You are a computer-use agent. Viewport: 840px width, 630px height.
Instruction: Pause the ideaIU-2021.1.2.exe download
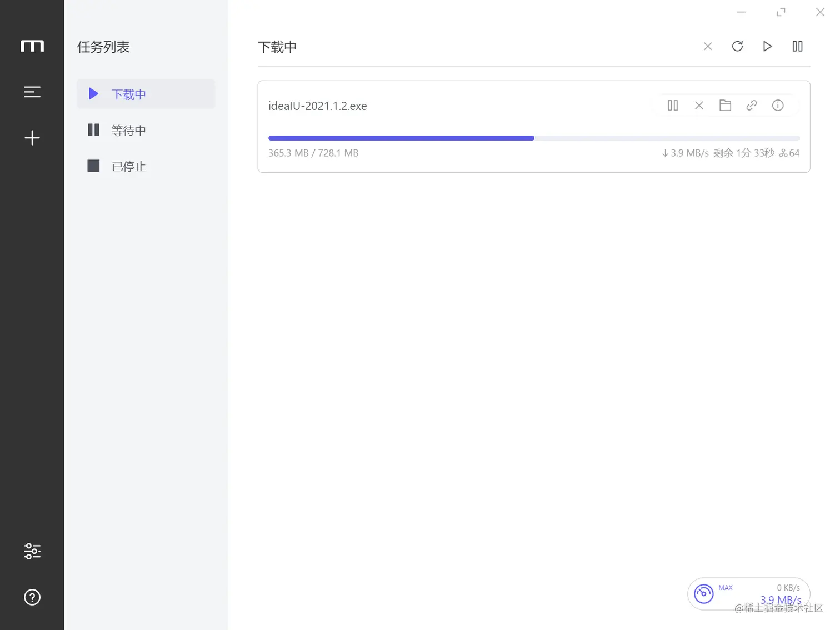[x=673, y=105]
